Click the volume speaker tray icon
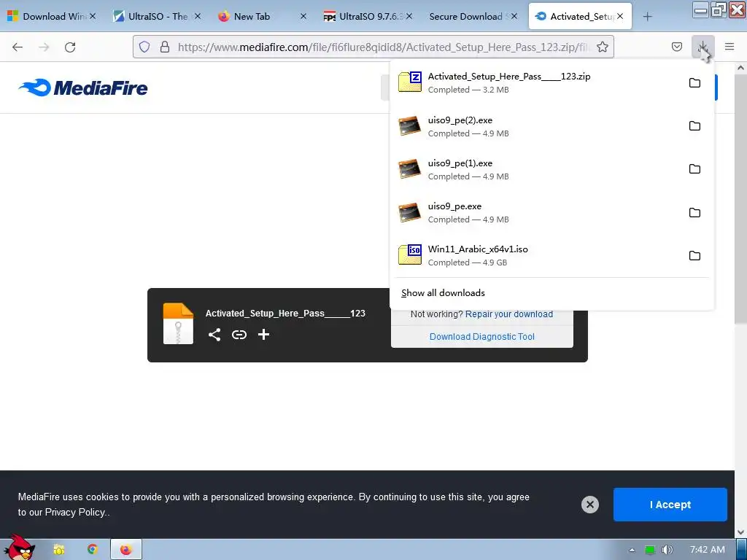 [667, 550]
